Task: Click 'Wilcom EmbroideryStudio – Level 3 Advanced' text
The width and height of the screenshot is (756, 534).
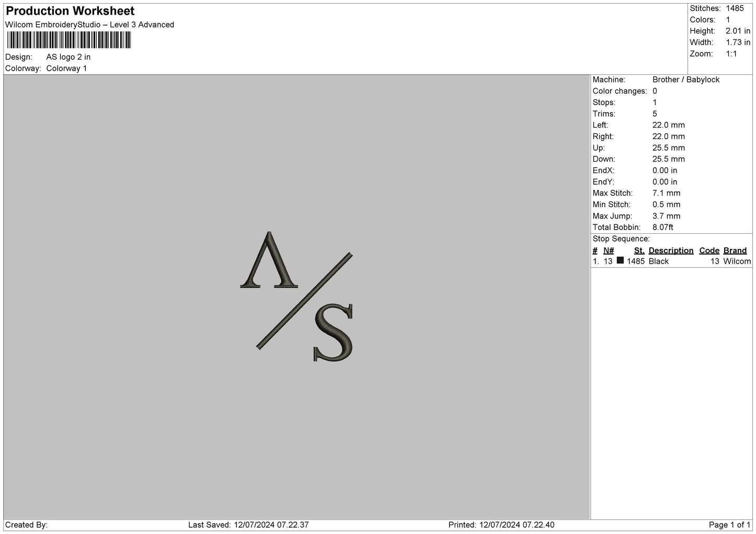Action: point(89,25)
